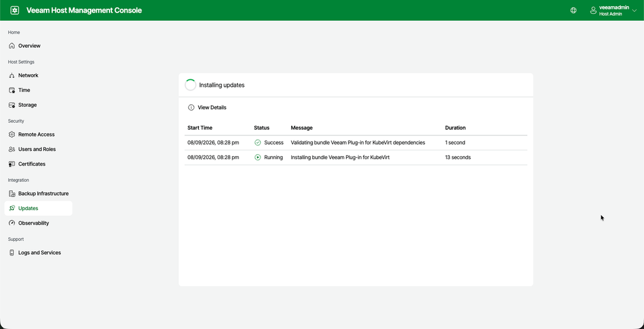
Task: Click the Logs and Services icon
Action: pos(12,253)
